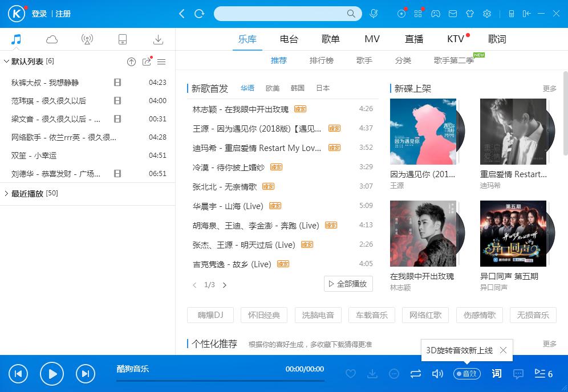Viewport: 568px width, 392px height.
Task: Open album cover 因为遇见你 by 王源
Action: coord(423,132)
